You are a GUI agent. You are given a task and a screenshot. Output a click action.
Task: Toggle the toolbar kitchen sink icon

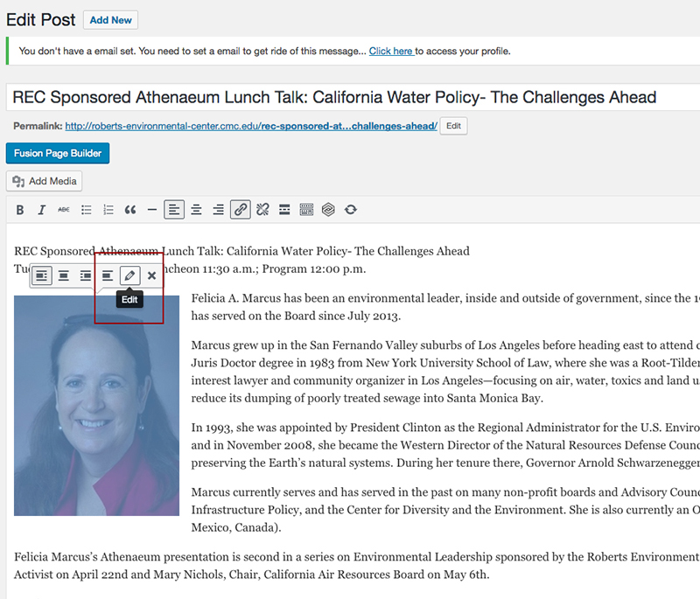pyautogui.click(x=306, y=210)
